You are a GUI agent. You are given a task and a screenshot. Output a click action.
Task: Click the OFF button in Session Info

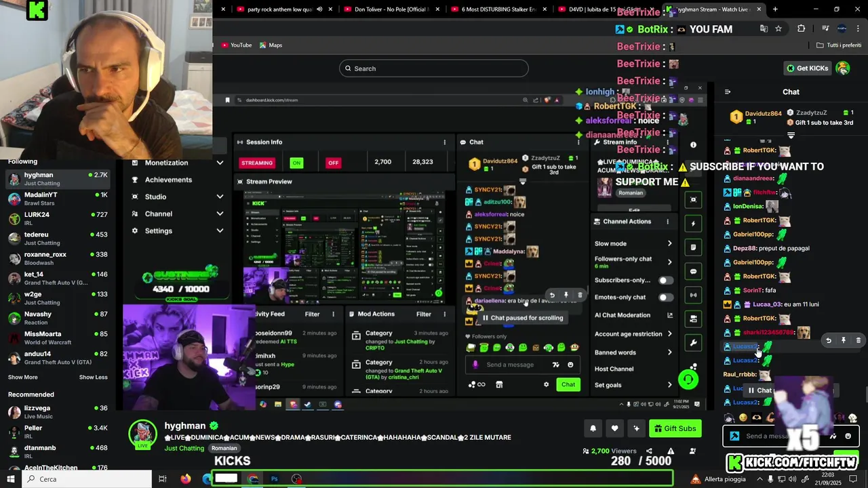pos(333,163)
